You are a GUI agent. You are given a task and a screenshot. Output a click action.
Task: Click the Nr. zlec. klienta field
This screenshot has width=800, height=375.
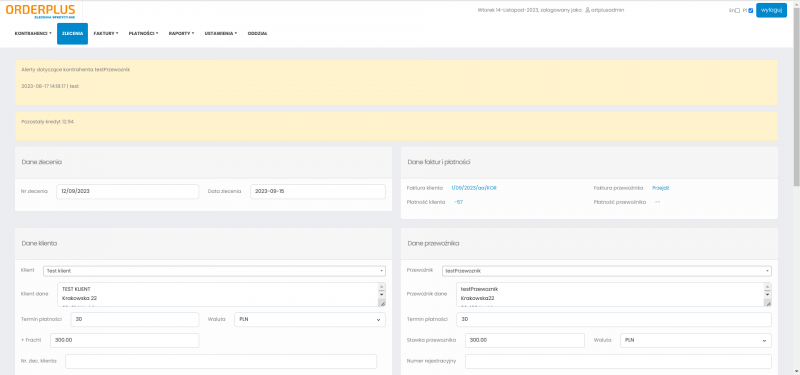221,361
